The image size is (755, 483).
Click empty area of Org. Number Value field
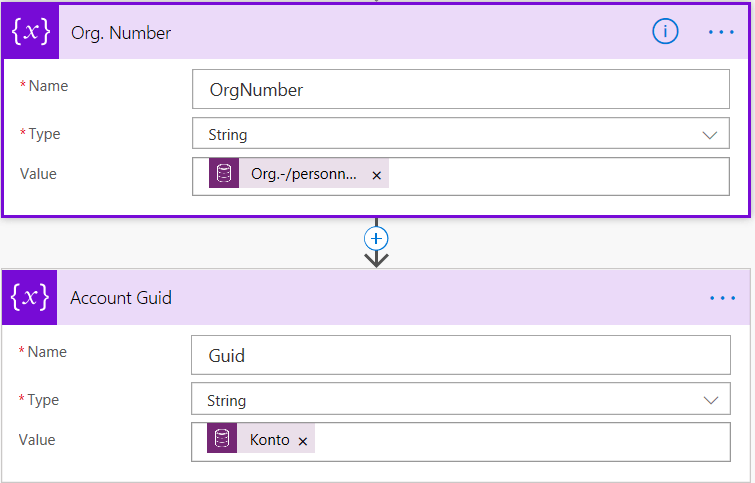tap(560, 175)
